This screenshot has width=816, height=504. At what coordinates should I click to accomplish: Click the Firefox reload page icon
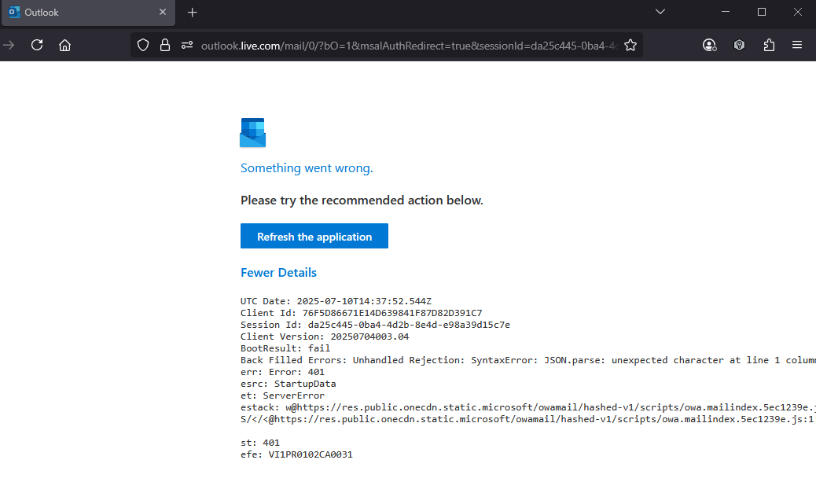(37, 46)
